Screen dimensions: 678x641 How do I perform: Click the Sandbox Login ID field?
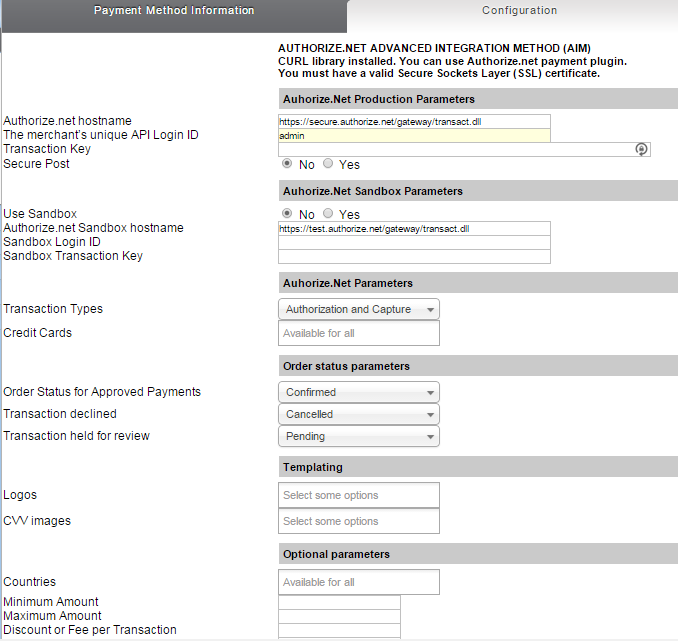pos(414,242)
